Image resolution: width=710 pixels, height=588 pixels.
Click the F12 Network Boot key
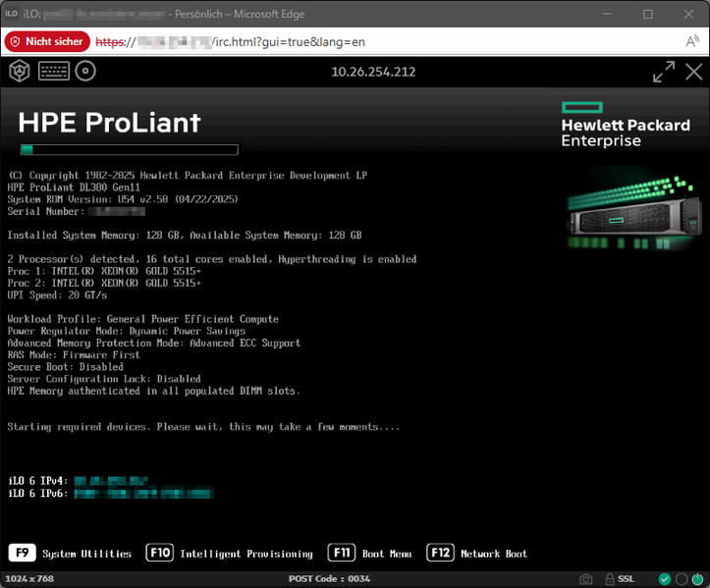[440, 553]
